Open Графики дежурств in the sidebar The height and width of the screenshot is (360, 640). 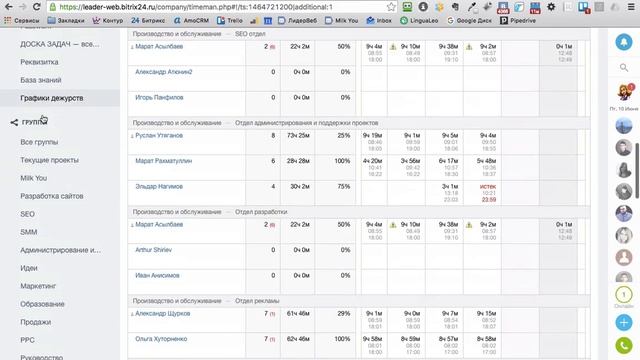click(52, 98)
